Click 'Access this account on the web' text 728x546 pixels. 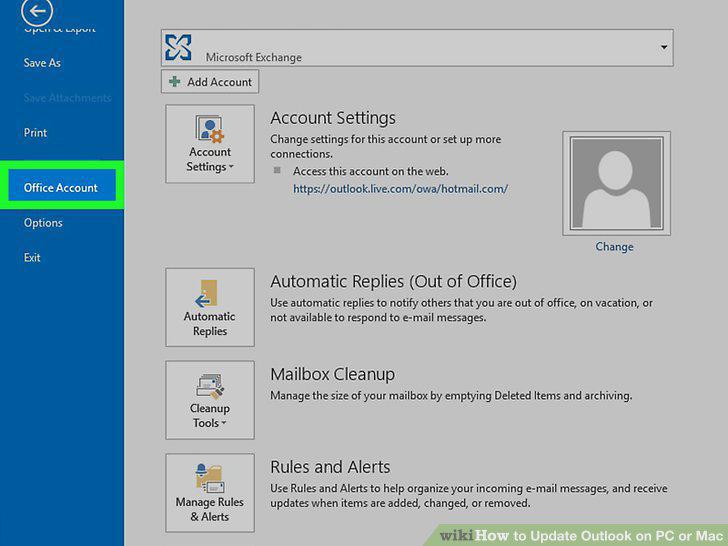point(370,171)
